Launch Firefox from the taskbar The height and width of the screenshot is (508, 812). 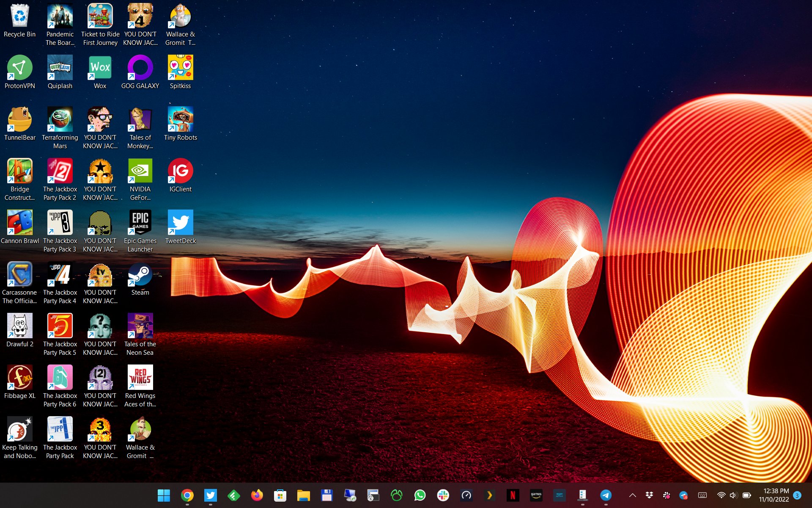click(257, 495)
